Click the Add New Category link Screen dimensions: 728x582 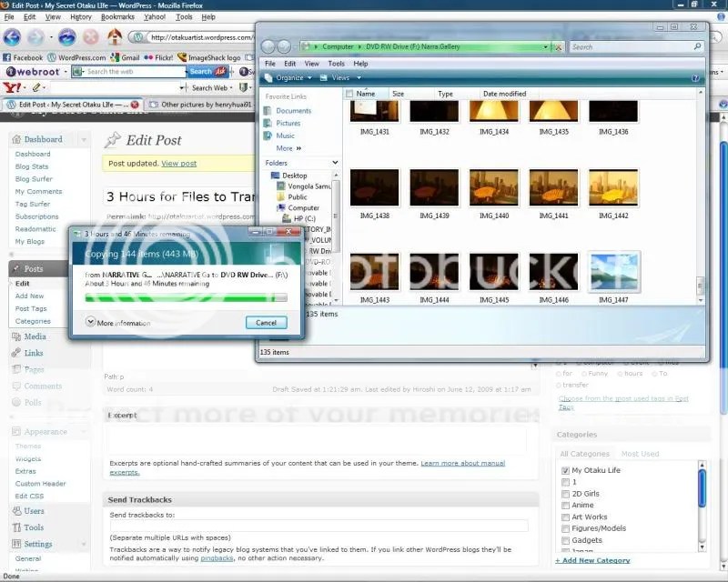pyautogui.click(x=592, y=560)
